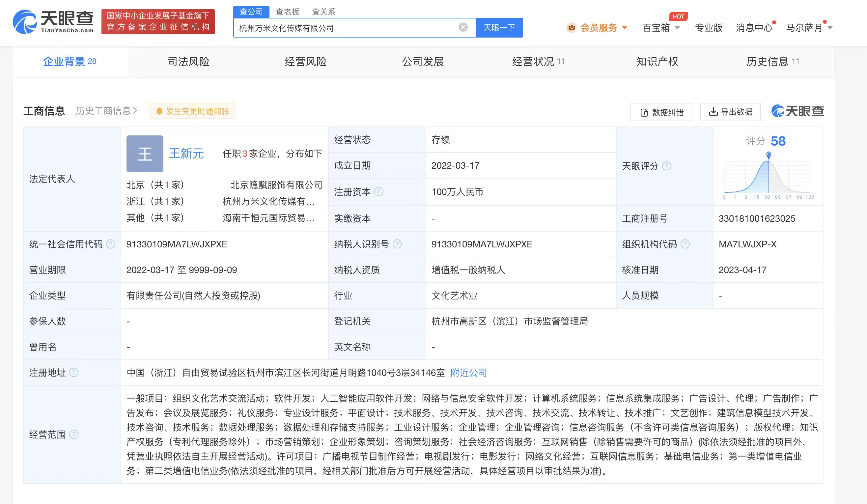This screenshot has height=504, width=867.
Task: Click the organization code MA7LWJXP-X
Action: pyautogui.click(x=748, y=244)
